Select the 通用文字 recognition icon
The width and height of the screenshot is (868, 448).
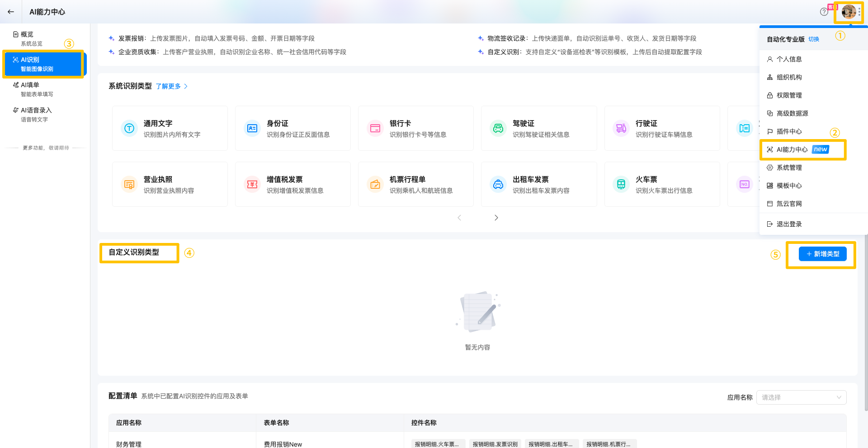[129, 128]
